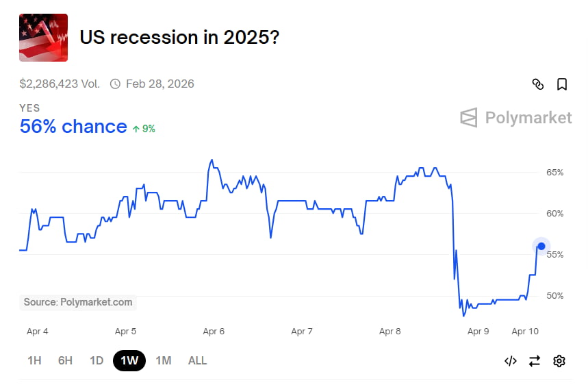Select the 1W time range
Viewport: 588px width, 385px height.
point(129,360)
